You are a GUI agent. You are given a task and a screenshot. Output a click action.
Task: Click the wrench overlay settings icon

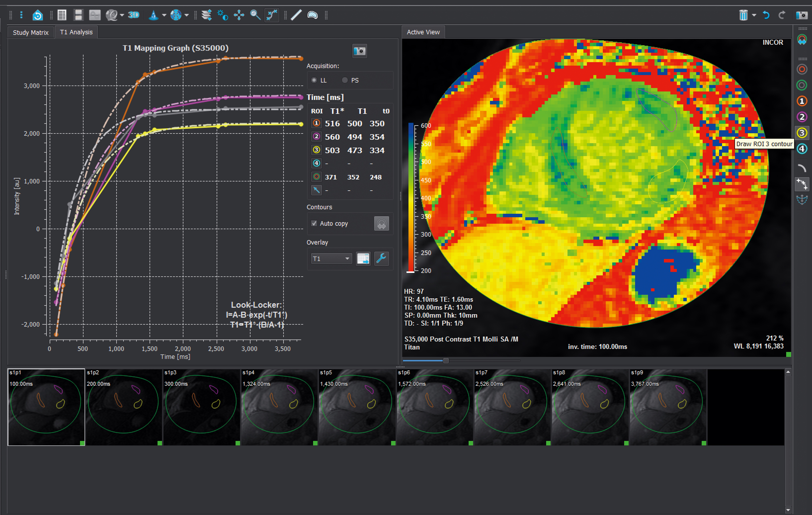coord(381,259)
